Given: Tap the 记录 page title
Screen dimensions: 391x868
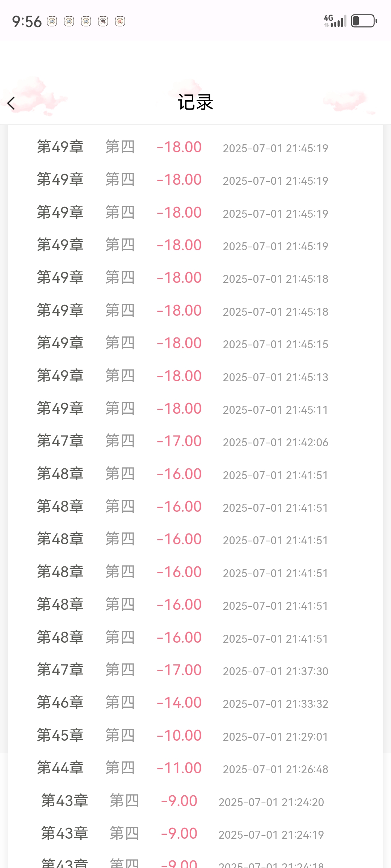Looking at the screenshot, I should 195,102.
